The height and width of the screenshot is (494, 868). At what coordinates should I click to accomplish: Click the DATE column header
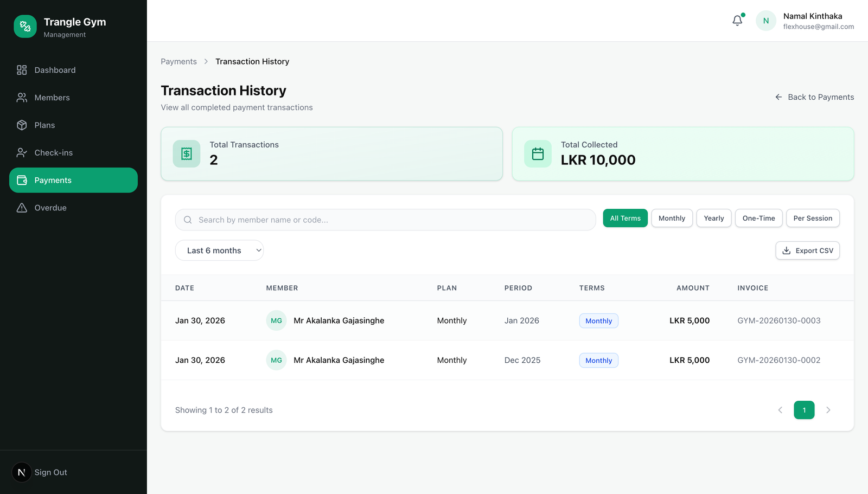click(184, 288)
